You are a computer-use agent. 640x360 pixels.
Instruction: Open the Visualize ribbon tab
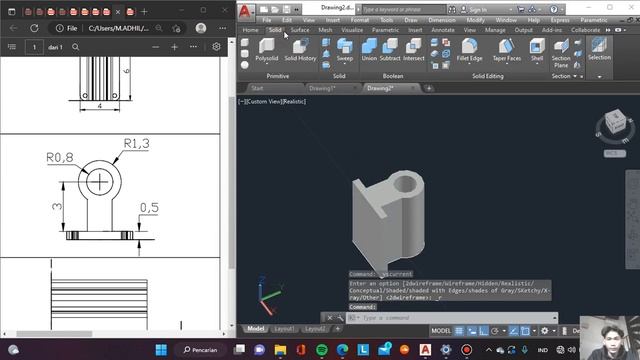[352, 30]
